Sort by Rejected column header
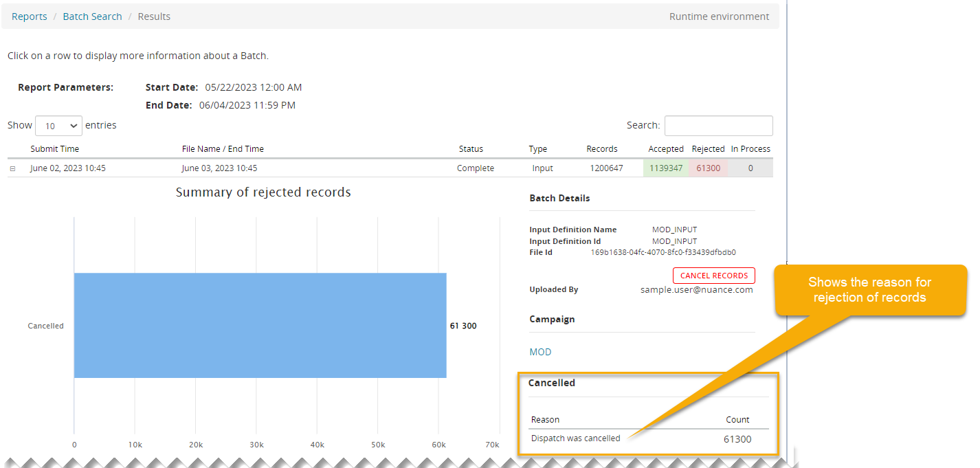Screen dimensions: 980x468 tap(708, 149)
